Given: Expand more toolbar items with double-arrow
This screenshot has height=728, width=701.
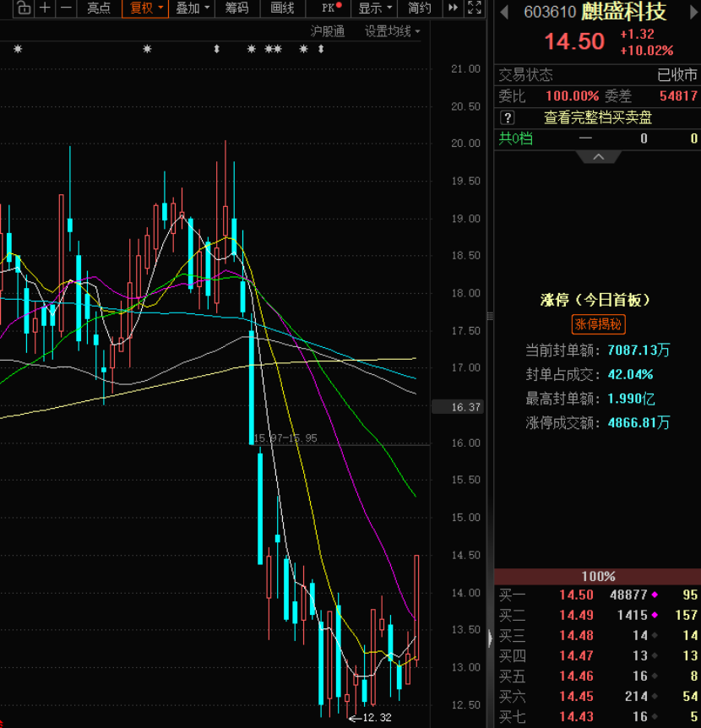Looking at the screenshot, I should [453, 8].
